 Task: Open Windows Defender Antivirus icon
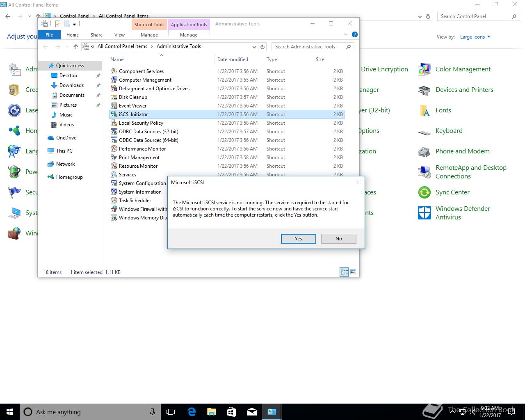point(424,213)
